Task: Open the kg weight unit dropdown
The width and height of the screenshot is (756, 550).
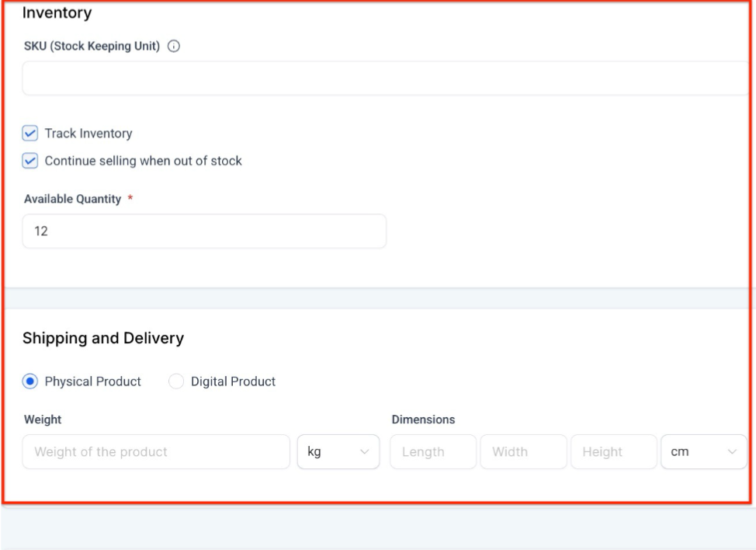Action: point(338,452)
